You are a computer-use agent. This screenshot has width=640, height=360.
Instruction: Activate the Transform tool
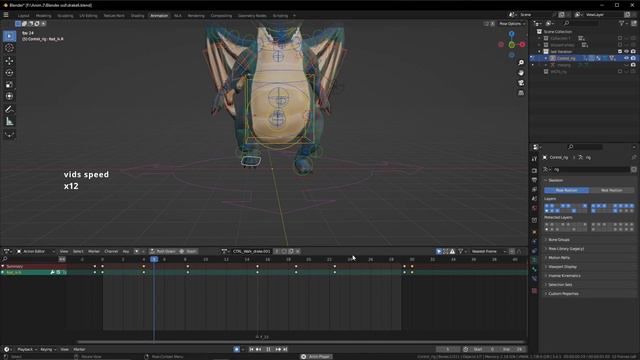tap(9, 96)
